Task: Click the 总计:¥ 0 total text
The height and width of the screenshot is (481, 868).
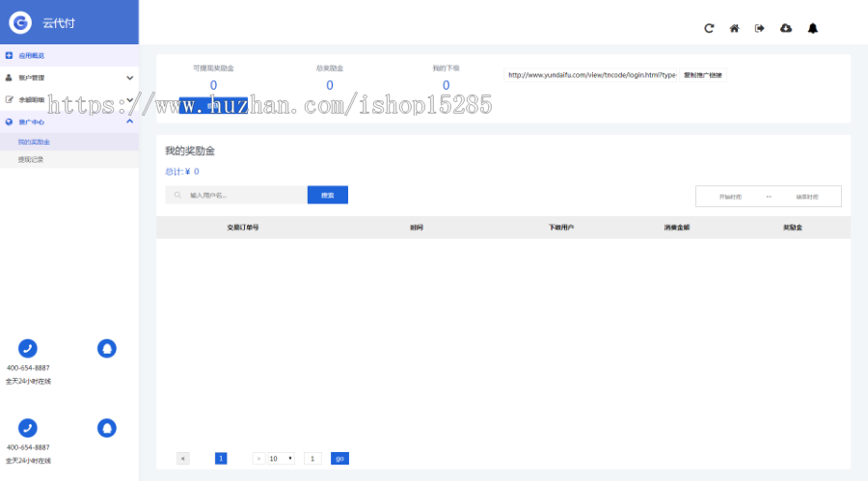Action: click(182, 172)
